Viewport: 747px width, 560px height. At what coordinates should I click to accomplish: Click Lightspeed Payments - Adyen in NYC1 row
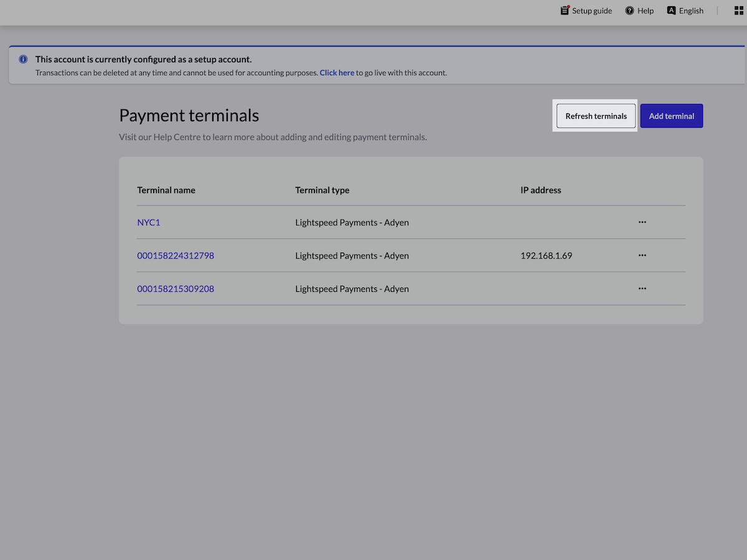click(352, 222)
